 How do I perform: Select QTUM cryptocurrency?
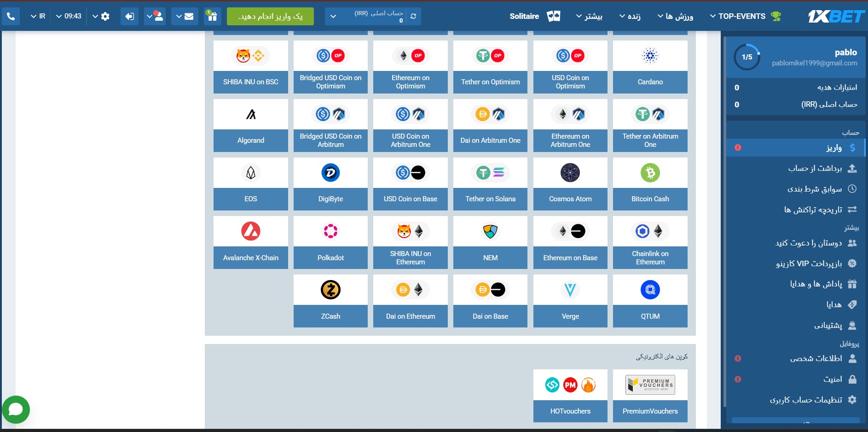tap(650, 301)
